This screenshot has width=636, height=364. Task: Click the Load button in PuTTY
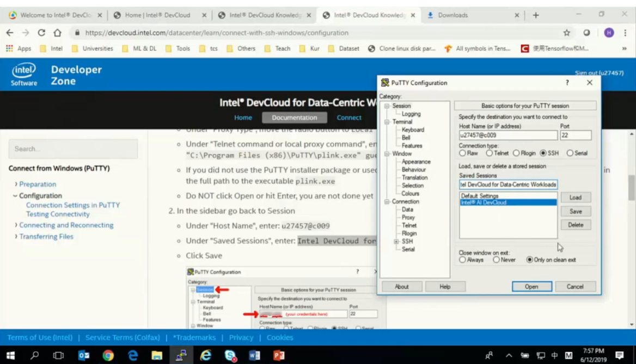(x=575, y=198)
